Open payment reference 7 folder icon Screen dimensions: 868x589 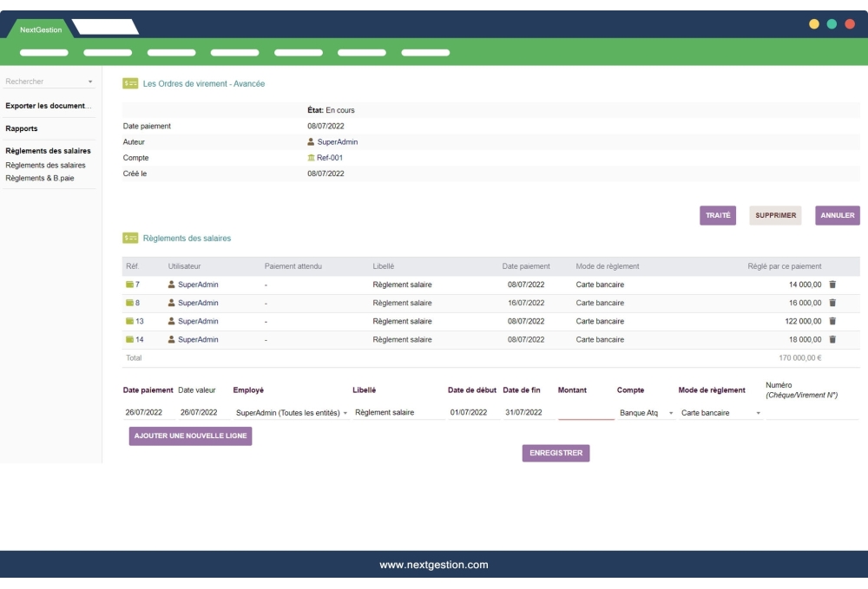point(130,285)
